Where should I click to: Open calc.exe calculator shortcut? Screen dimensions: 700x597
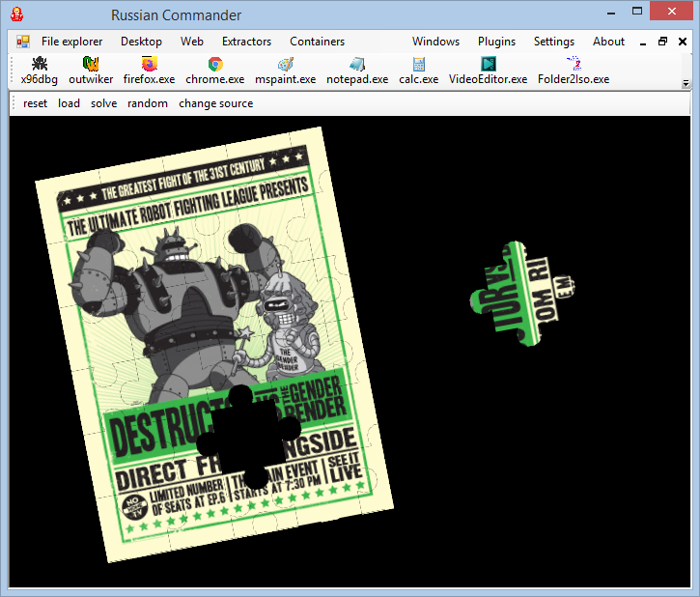pyautogui.click(x=419, y=71)
